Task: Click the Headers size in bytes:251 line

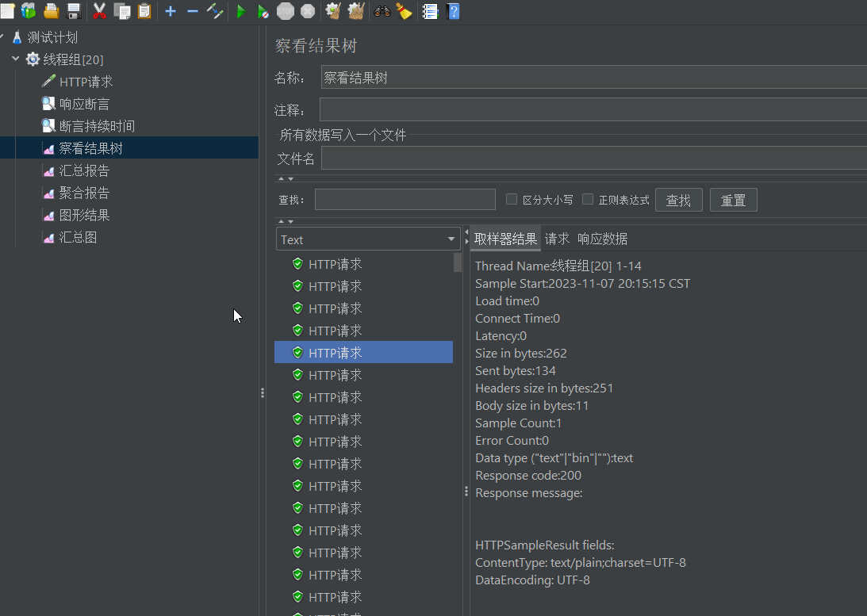Action: point(544,388)
